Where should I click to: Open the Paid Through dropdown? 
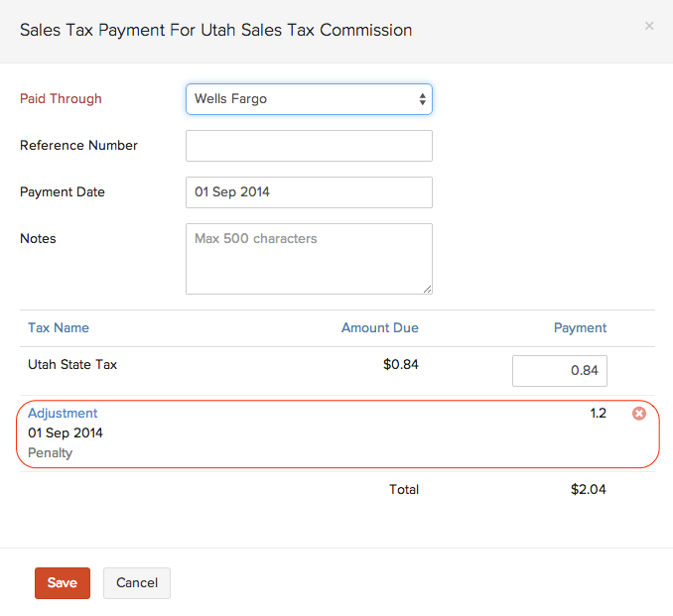coord(308,99)
